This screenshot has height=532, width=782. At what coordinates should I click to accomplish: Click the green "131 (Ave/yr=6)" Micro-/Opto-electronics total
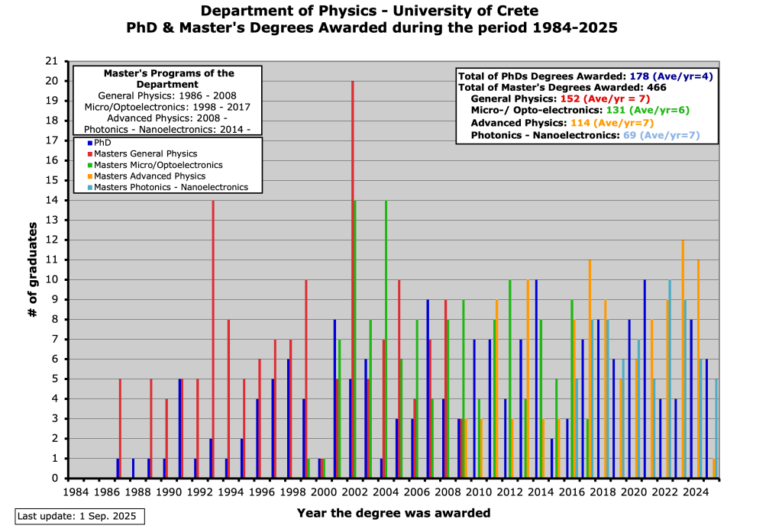(648, 110)
